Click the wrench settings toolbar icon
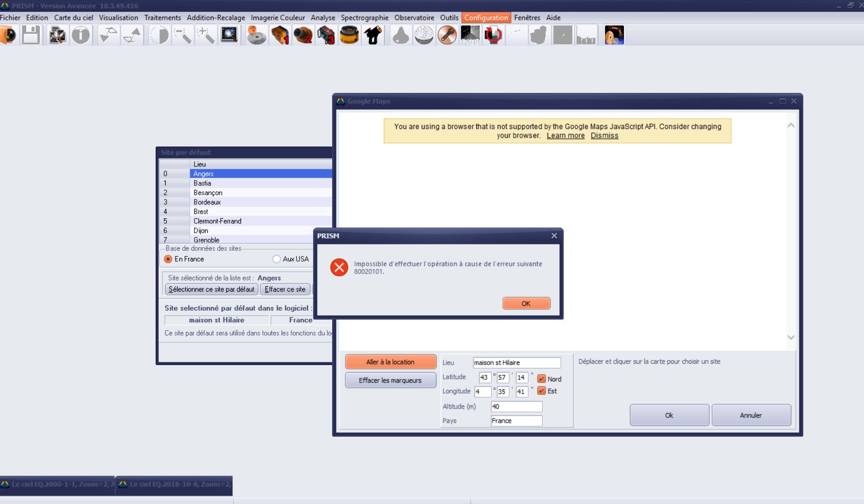The image size is (864, 504). click(447, 36)
